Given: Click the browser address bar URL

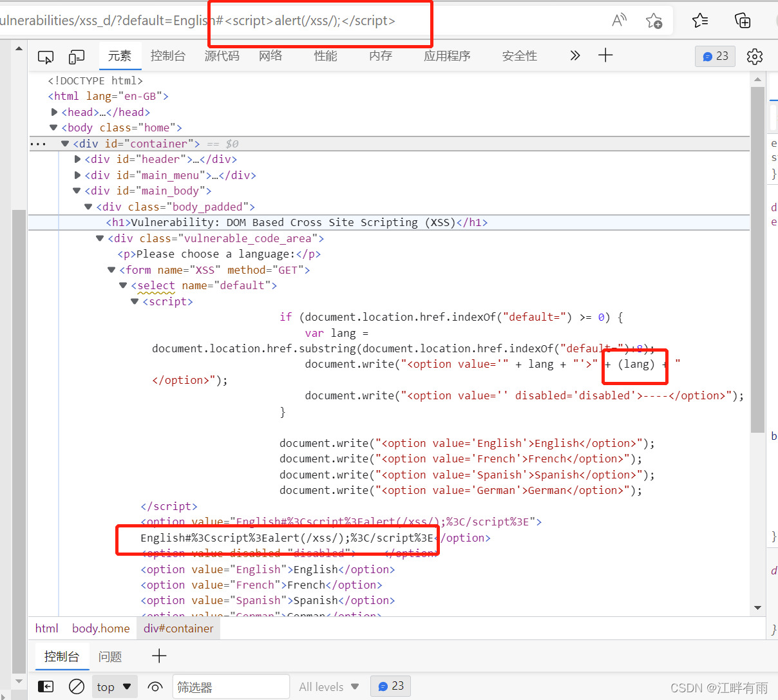Looking at the screenshot, I should click(198, 21).
